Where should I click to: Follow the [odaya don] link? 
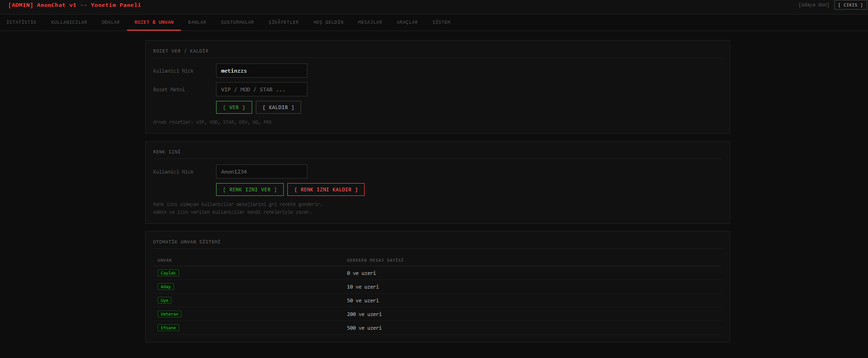point(814,5)
